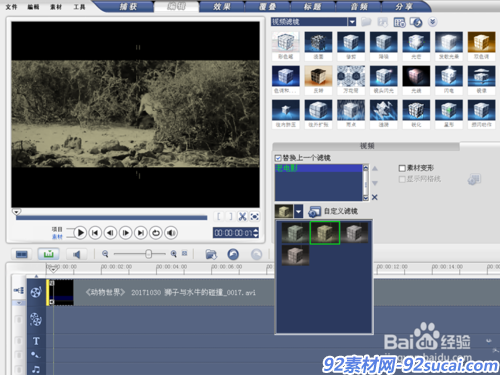This screenshot has height=375, width=500.
Task: Delete applied filter with the X button
Action: point(375,197)
